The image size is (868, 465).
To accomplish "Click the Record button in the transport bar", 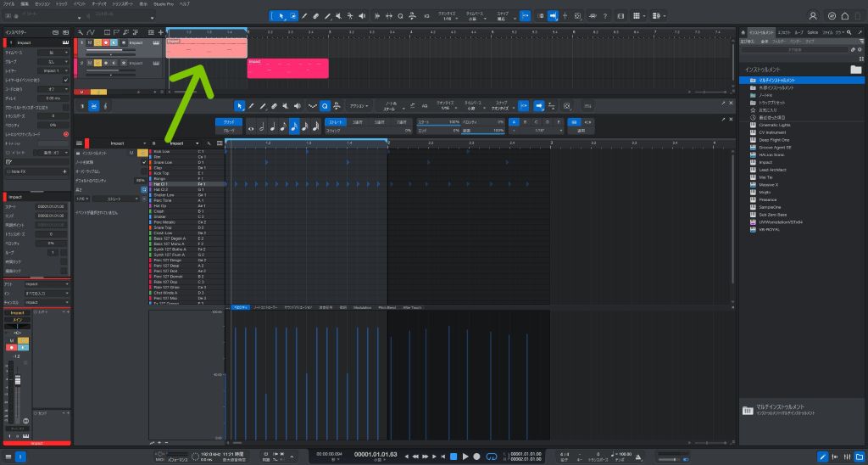I will pyautogui.click(x=477, y=457).
